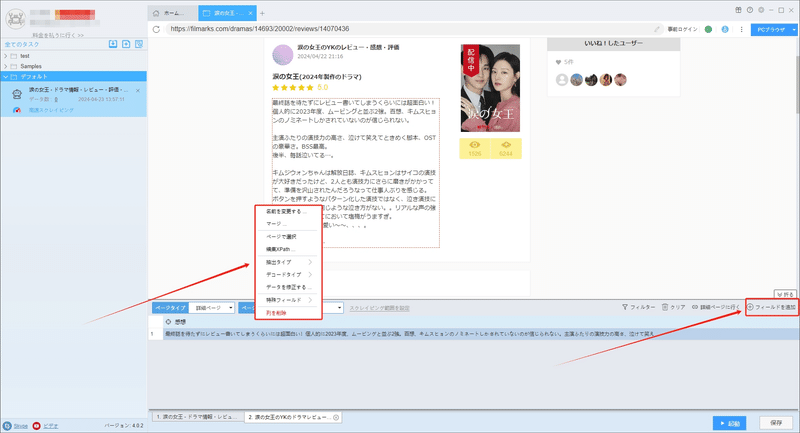Click the Skype icon at bottom left
Image resolution: width=800 pixels, height=433 pixels.
click(x=7, y=425)
